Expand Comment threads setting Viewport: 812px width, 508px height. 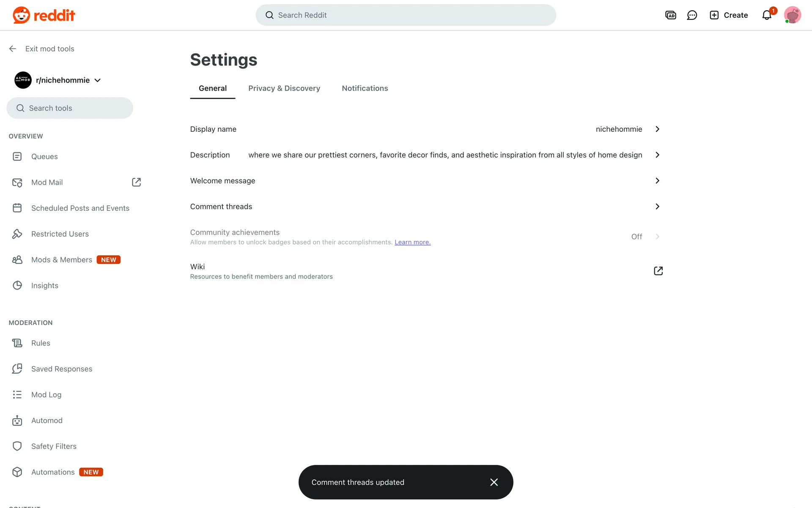point(657,207)
